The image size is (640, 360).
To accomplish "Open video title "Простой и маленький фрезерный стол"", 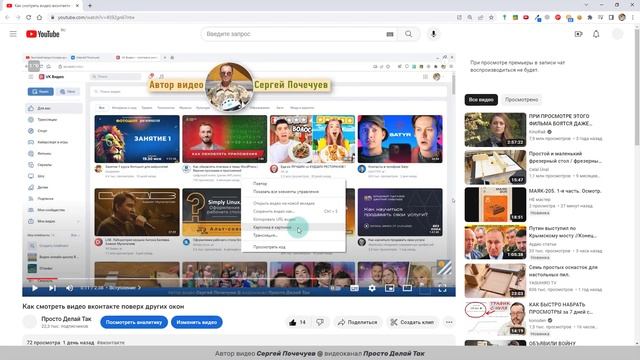I will coord(565,157).
